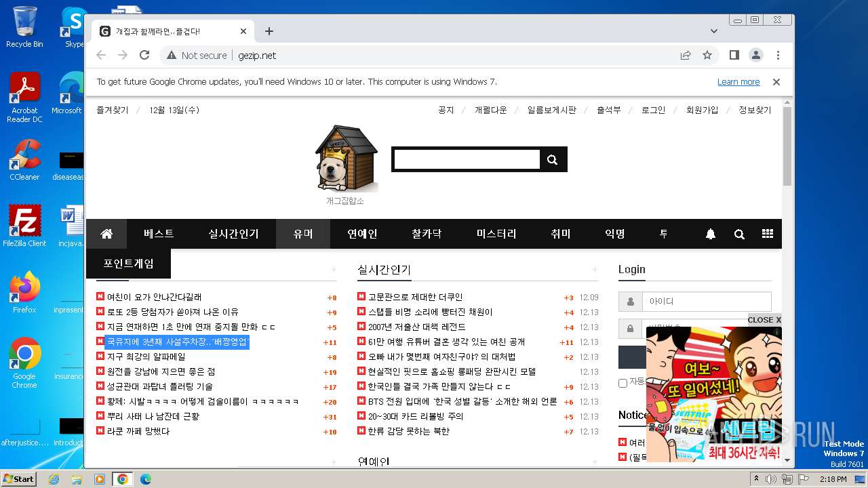Open the 미스터리 menu
This screenshot has width=868, height=488.
[x=496, y=234]
